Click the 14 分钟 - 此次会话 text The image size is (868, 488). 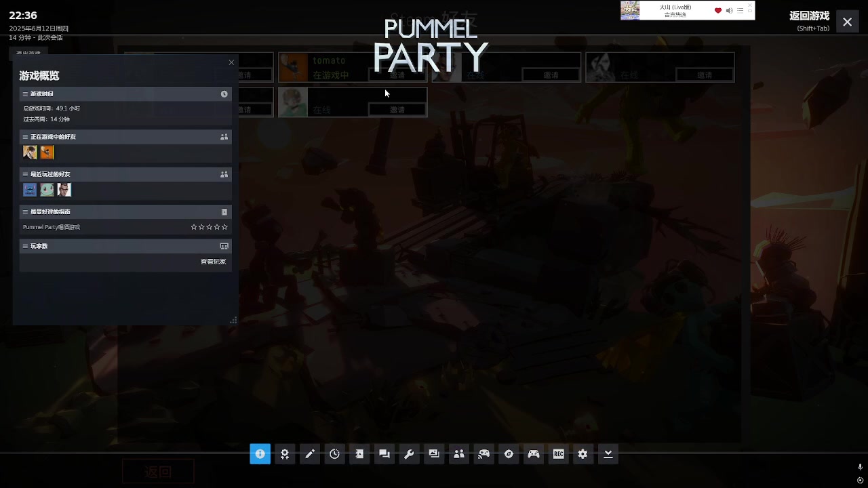(36, 37)
